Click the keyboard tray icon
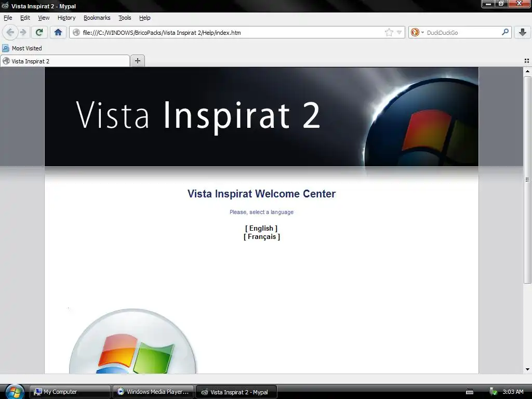The height and width of the screenshot is (399, 532). click(470, 392)
